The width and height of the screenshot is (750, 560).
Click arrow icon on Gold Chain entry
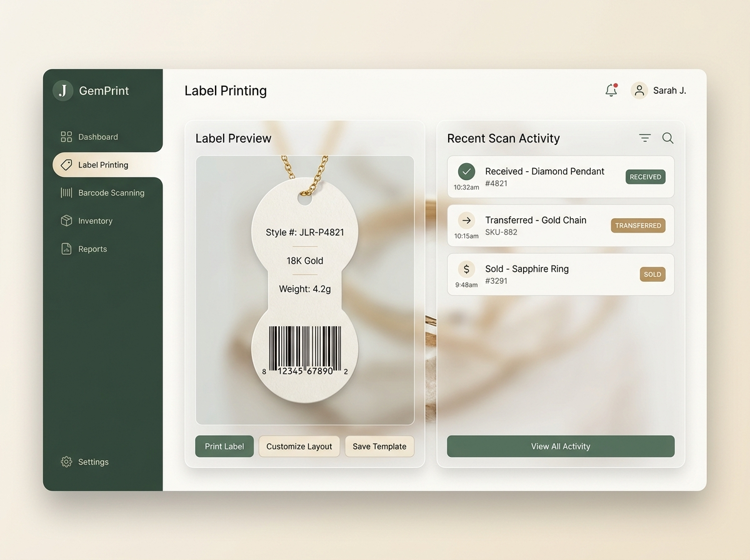[x=466, y=220]
